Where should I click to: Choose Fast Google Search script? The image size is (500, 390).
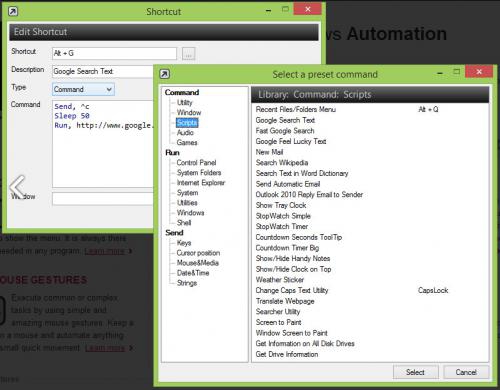(x=285, y=131)
